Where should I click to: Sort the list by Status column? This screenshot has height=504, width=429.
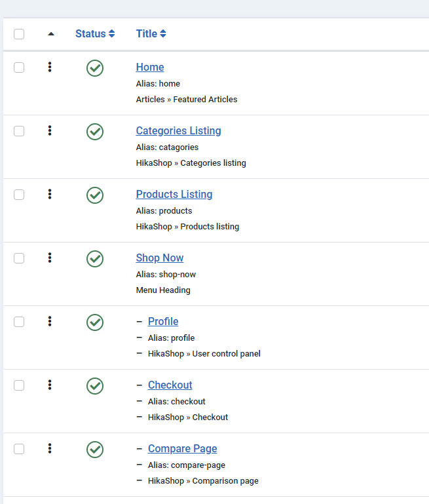point(95,34)
